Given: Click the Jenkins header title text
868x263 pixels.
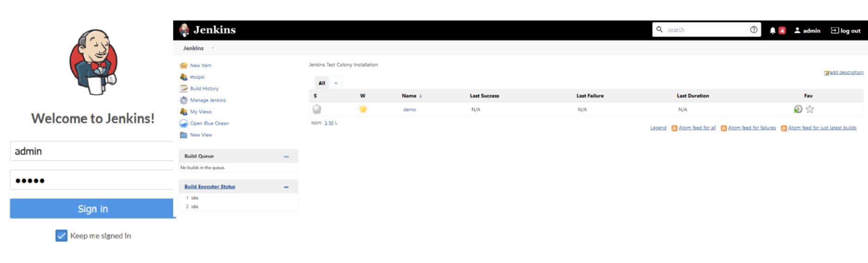Looking at the screenshot, I should (214, 30).
